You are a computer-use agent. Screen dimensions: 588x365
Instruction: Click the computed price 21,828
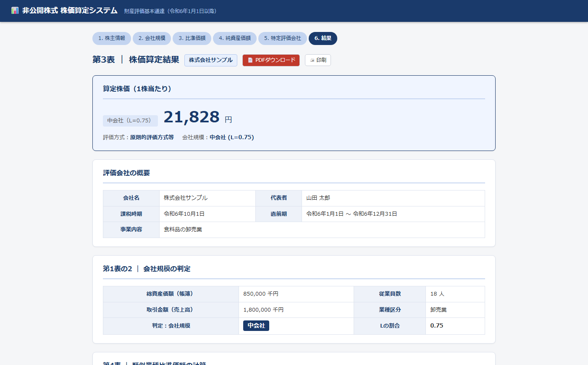pyautogui.click(x=192, y=117)
